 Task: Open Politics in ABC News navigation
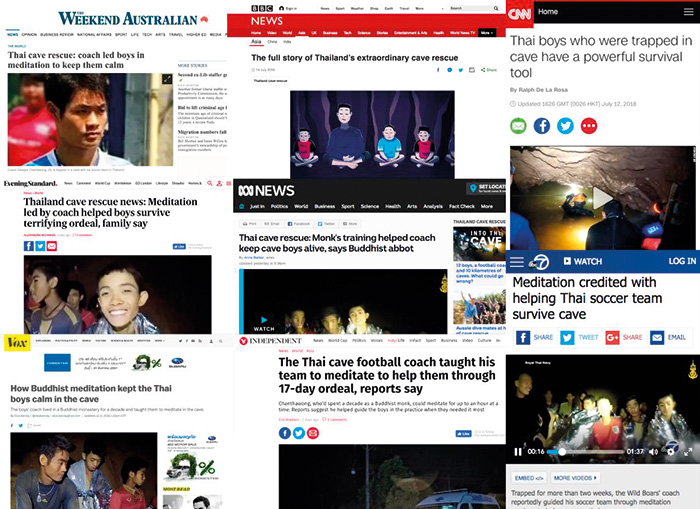click(x=279, y=206)
